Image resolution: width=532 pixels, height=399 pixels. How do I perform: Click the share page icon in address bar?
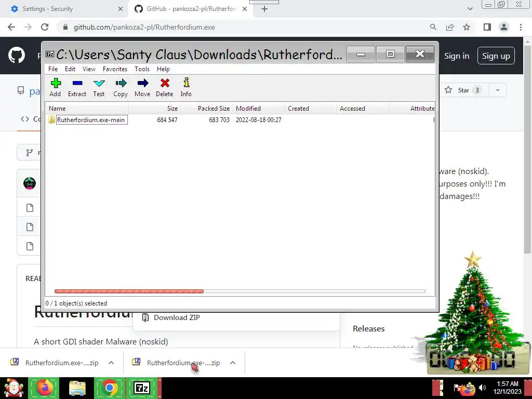450,27
